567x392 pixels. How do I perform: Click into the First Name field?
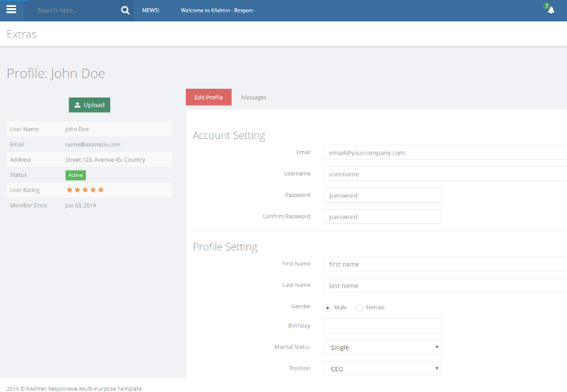444,264
